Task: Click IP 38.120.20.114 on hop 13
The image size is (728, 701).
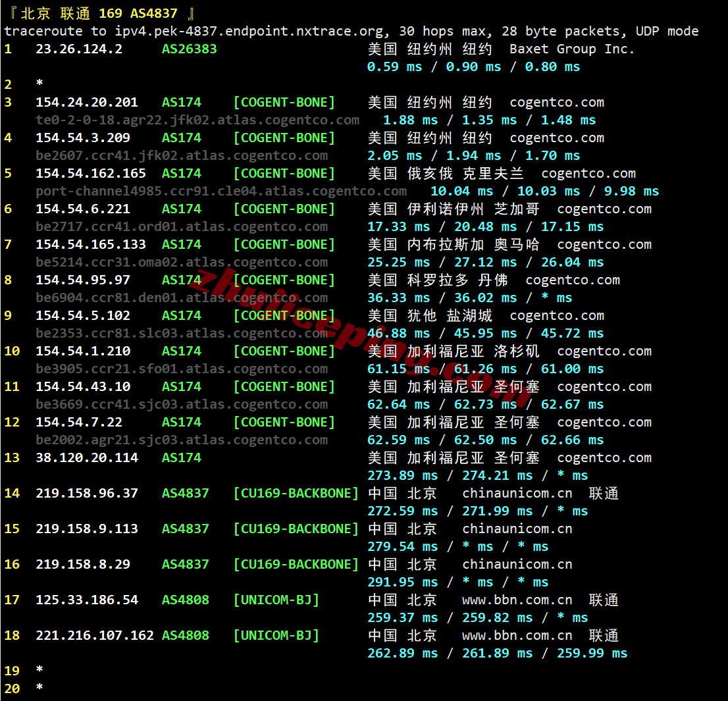Action: pyautogui.click(x=87, y=457)
